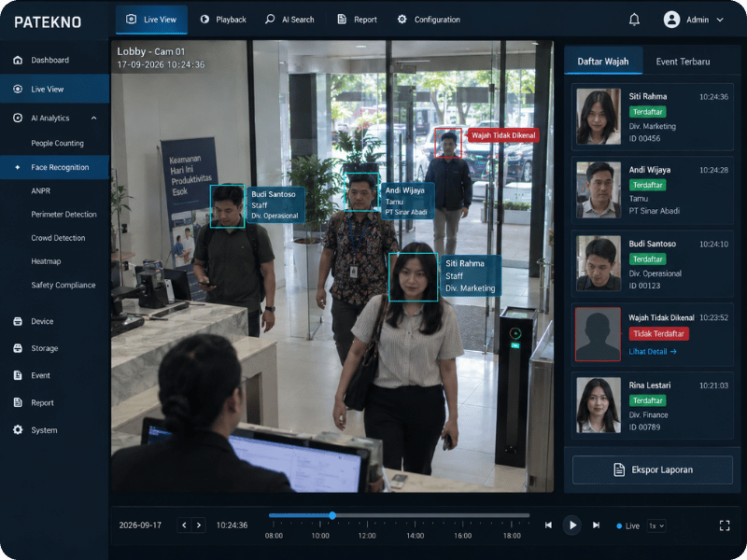Click the Dashboard home icon
747x560 pixels.
pos(18,60)
